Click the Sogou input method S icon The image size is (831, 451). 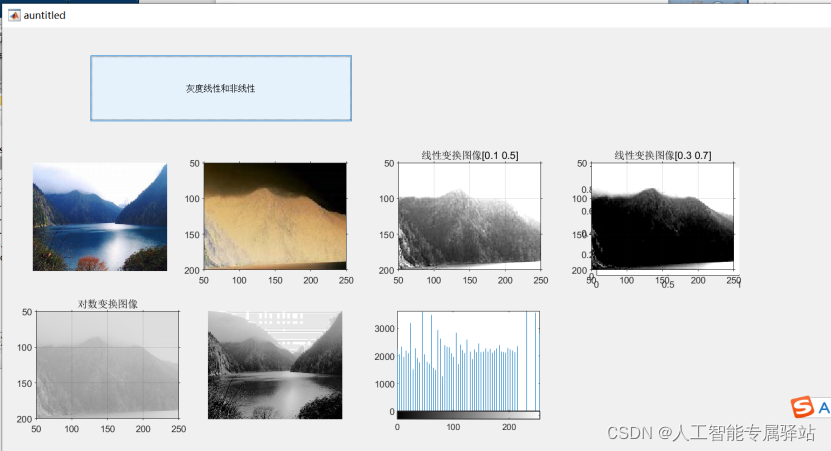(x=802, y=407)
